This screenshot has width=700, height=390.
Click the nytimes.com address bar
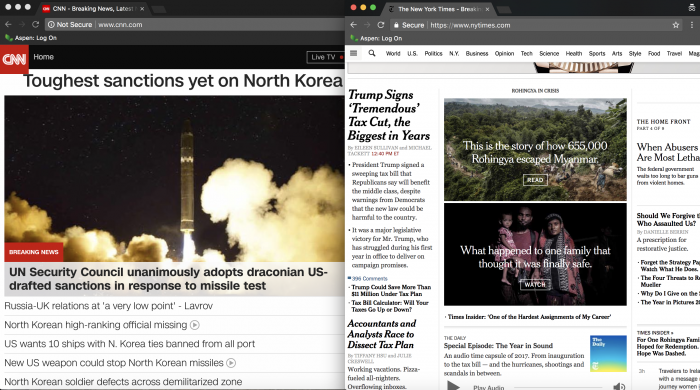tap(470, 25)
